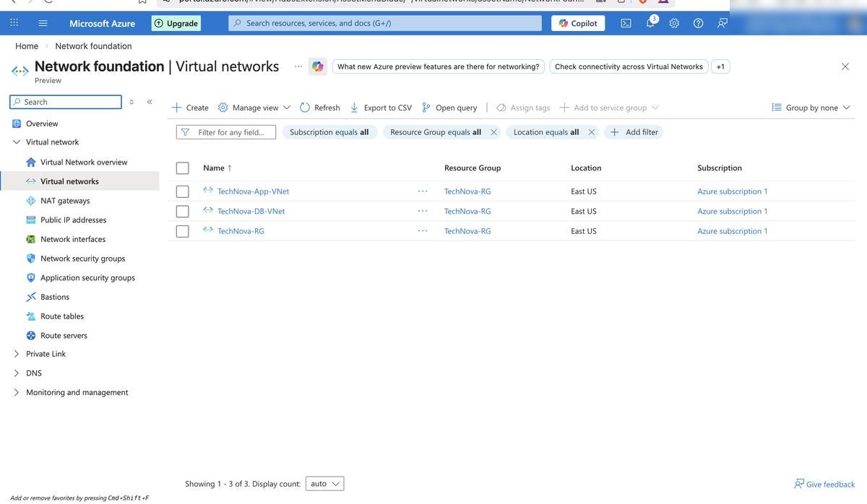Viewport: 867px width, 504px height.
Task: Remove the Location filter
Action: pyautogui.click(x=591, y=132)
